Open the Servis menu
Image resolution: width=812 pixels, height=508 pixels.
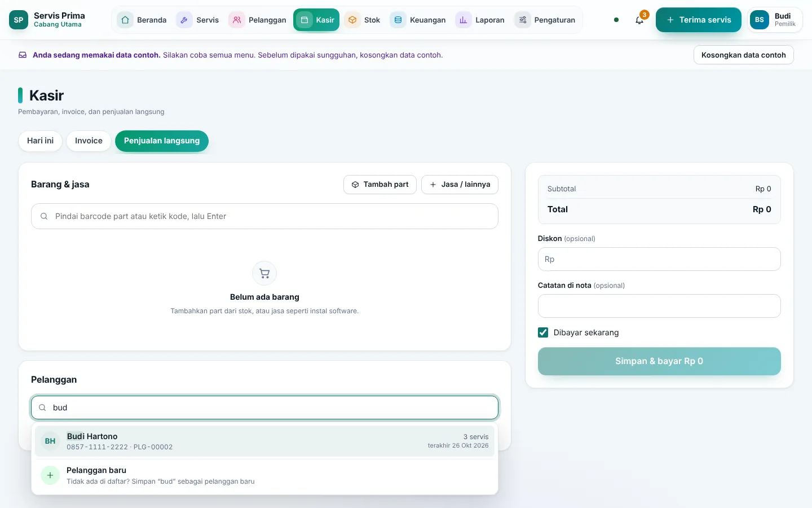(198, 20)
